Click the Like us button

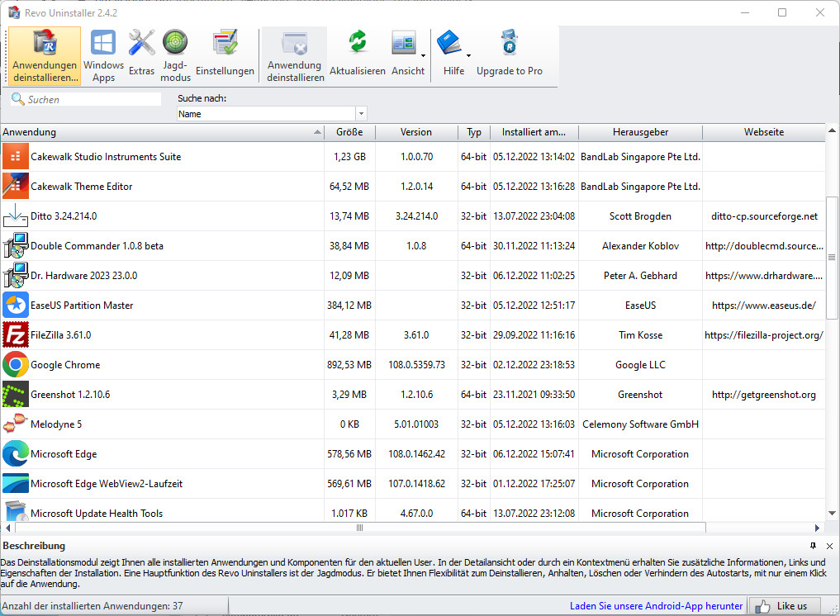click(785, 605)
